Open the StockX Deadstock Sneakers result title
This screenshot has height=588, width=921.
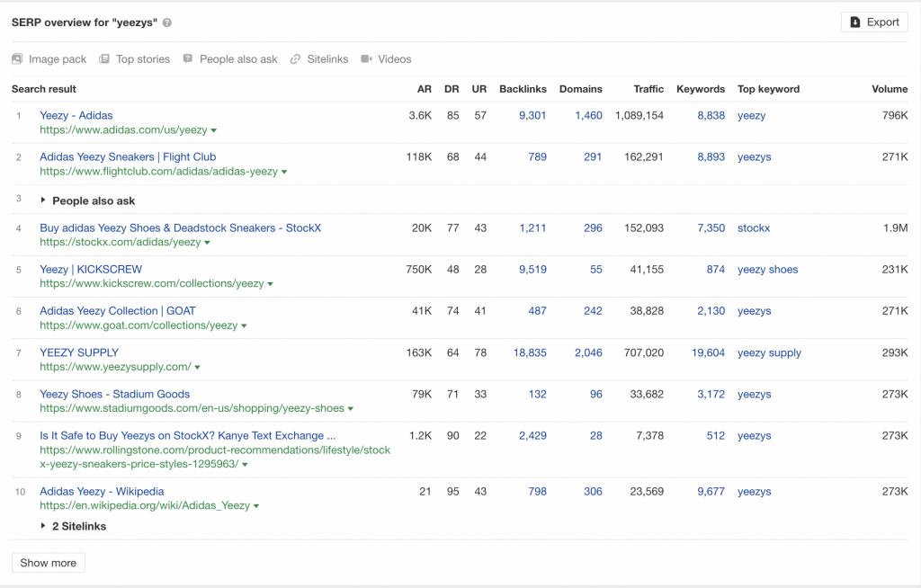click(180, 227)
